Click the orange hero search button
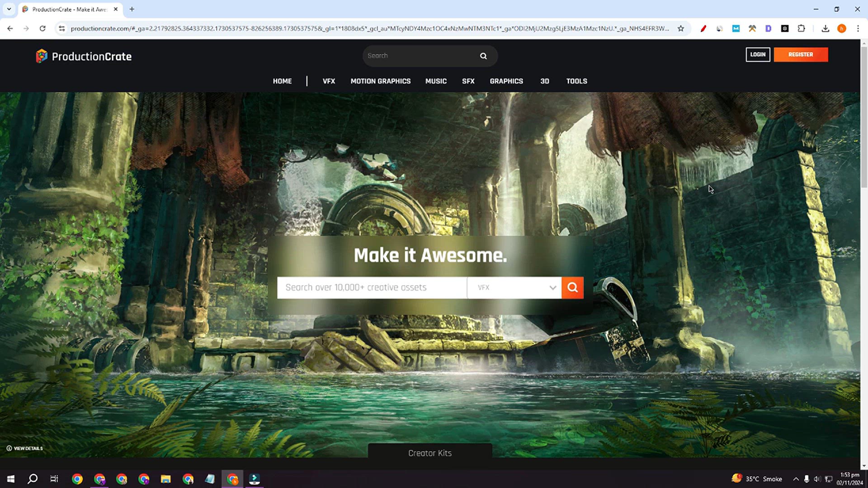 tap(572, 287)
